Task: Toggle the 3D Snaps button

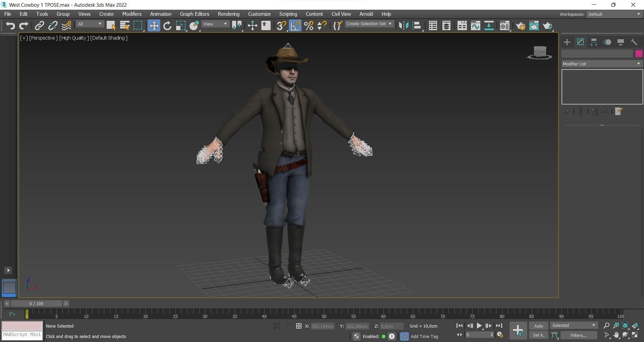Action: click(x=281, y=26)
